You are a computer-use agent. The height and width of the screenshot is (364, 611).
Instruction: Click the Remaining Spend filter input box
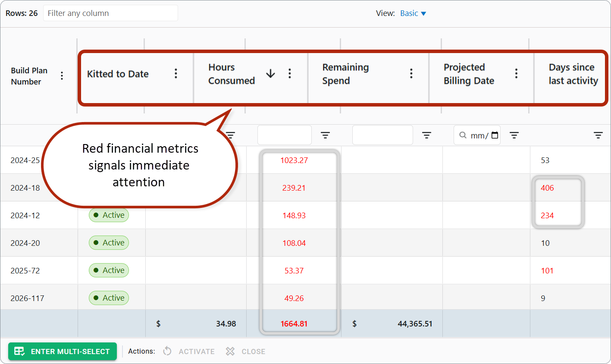pos(382,135)
